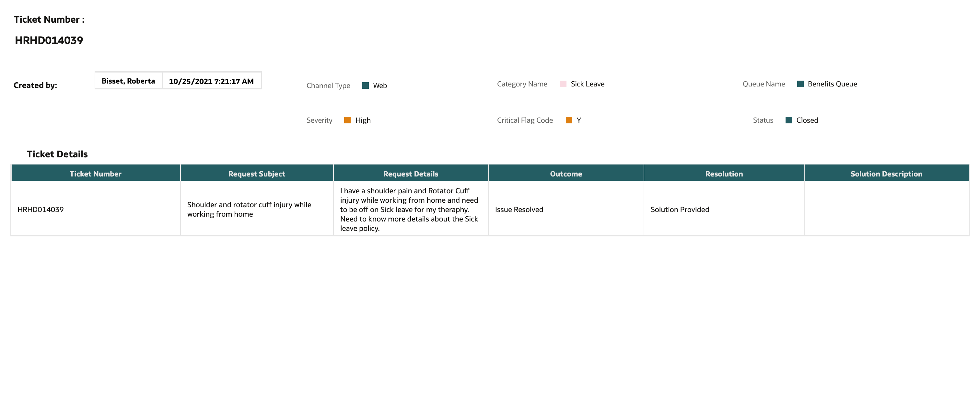The width and height of the screenshot is (980, 408).
Task: Click the 'Benefits Queue' value text
Action: tap(833, 84)
